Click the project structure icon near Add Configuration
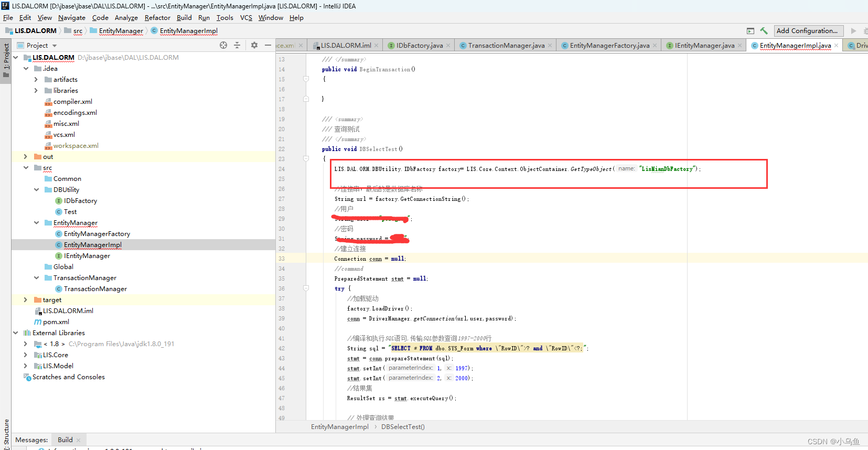Viewport: 868px width, 450px height. (x=751, y=31)
